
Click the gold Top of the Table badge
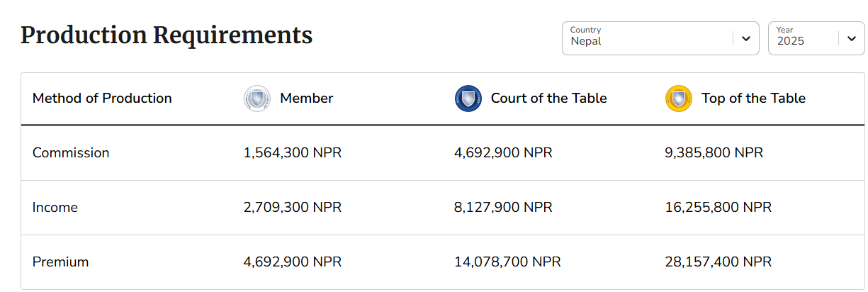click(679, 99)
